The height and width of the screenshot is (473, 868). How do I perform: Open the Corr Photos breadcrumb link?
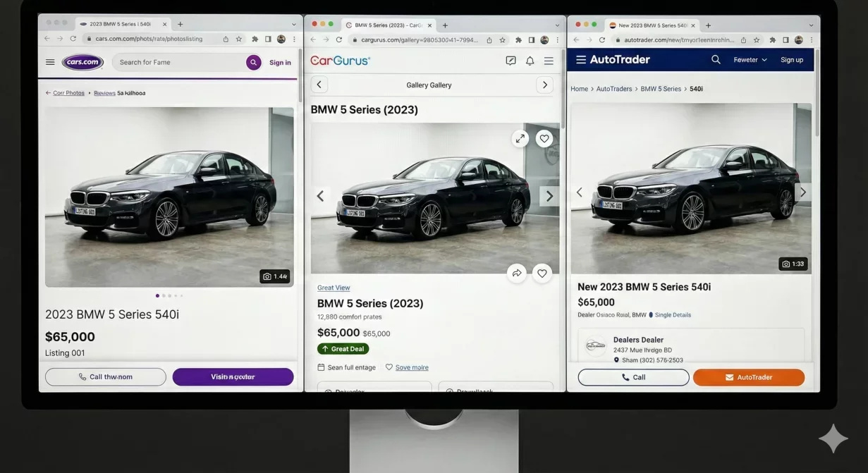[x=68, y=93]
